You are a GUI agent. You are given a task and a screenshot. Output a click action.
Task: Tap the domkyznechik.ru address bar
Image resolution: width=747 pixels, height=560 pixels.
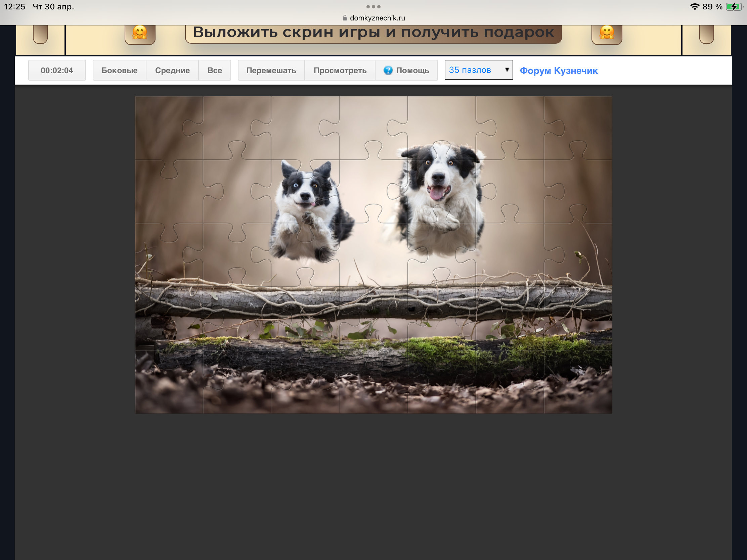point(377,18)
